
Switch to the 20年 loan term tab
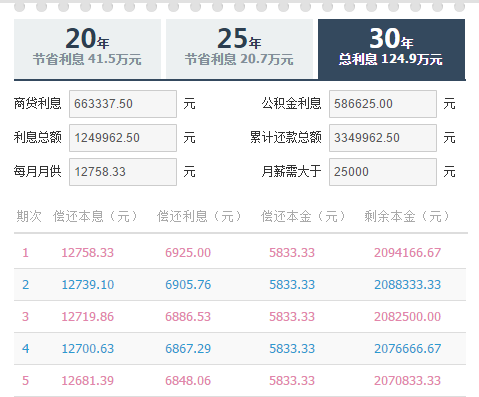[x=87, y=49]
